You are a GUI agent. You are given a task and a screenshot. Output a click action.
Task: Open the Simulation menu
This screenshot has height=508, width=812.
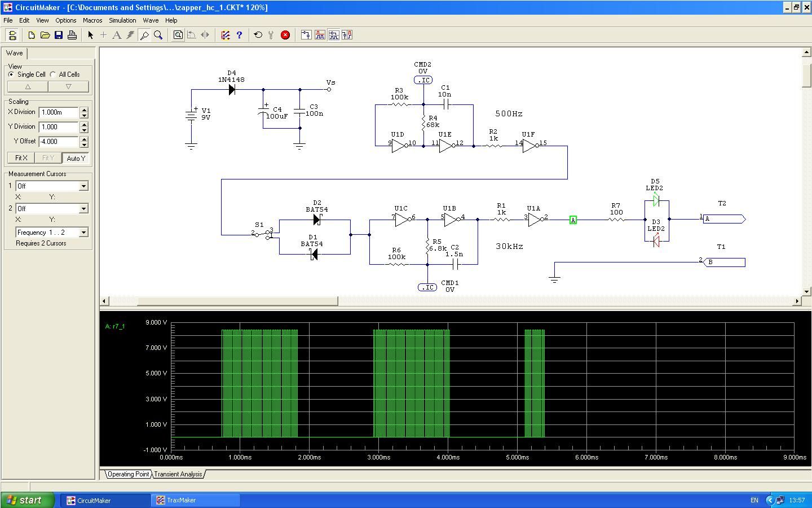(x=122, y=20)
